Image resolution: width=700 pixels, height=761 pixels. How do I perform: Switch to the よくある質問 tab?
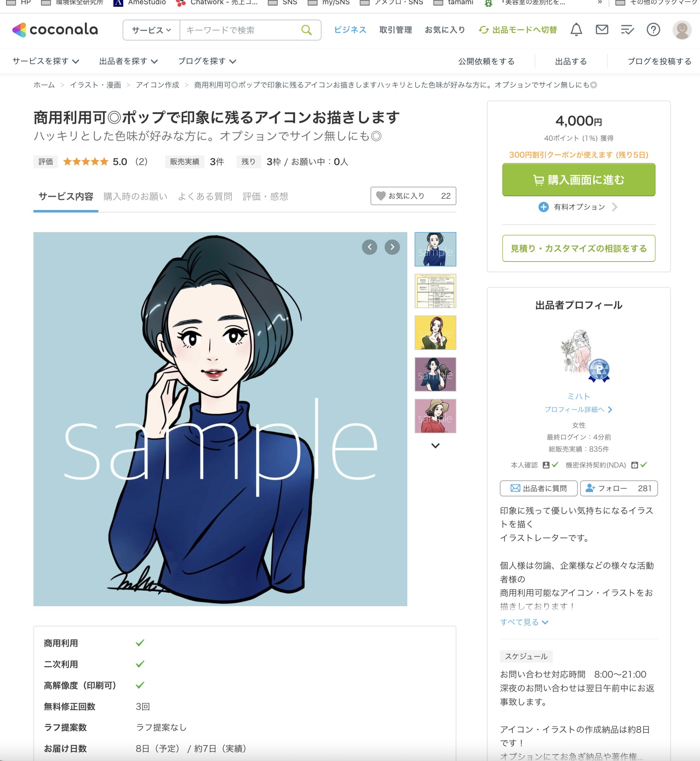[x=205, y=196]
